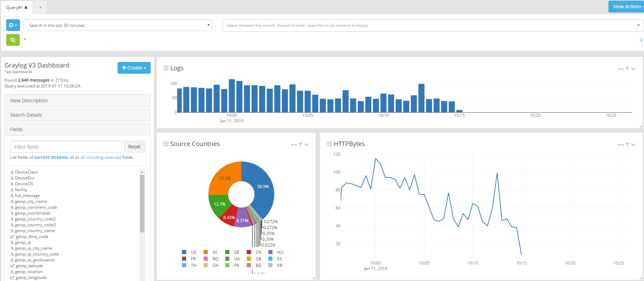The image size is (644, 281).
Task: Open the View Actions menu
Action: click(627, 7)
